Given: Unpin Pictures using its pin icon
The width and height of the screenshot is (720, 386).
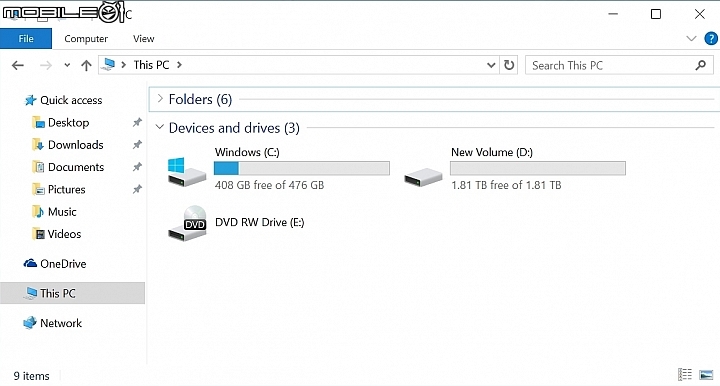Looking at the screenshot, I should [x=137, y=189].
